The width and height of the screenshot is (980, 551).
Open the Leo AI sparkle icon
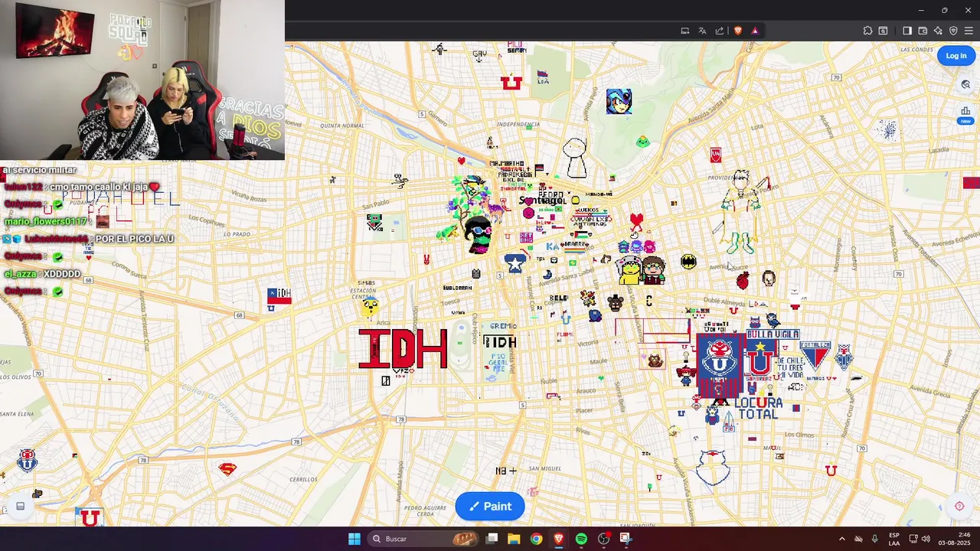click(x=938, y=31)
